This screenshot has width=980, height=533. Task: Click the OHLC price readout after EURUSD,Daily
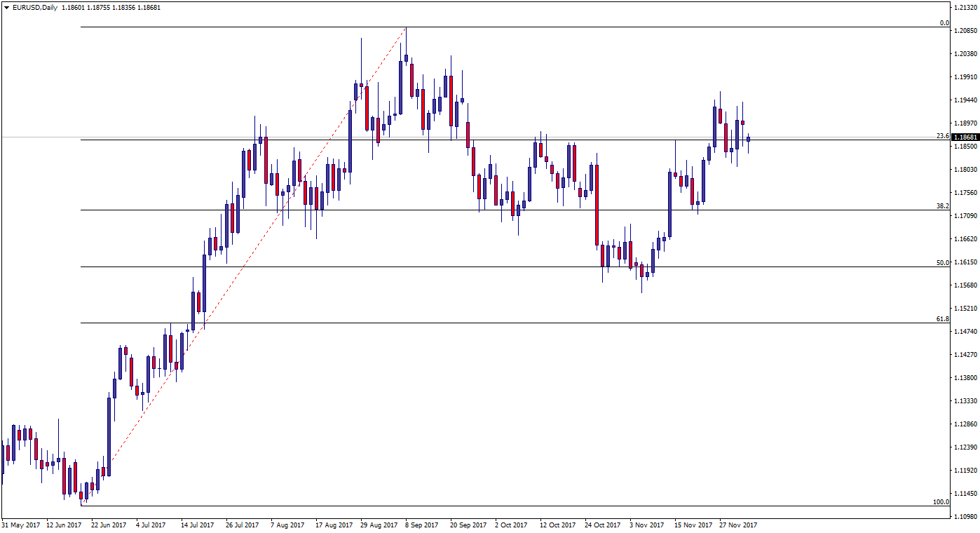point(111,7)
